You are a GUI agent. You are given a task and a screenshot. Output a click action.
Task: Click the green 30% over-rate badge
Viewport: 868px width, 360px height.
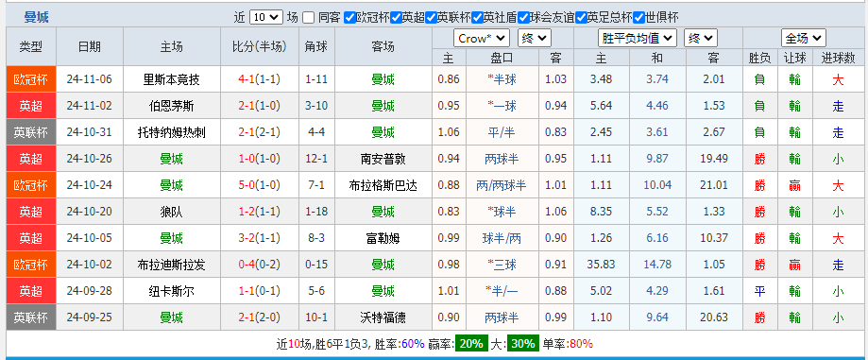522,343
